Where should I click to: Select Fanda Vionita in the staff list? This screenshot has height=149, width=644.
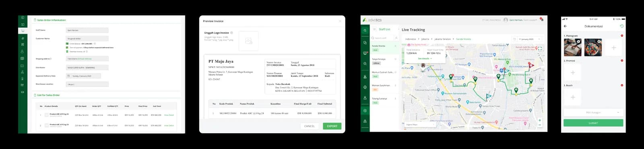click(x=384, y=48)
